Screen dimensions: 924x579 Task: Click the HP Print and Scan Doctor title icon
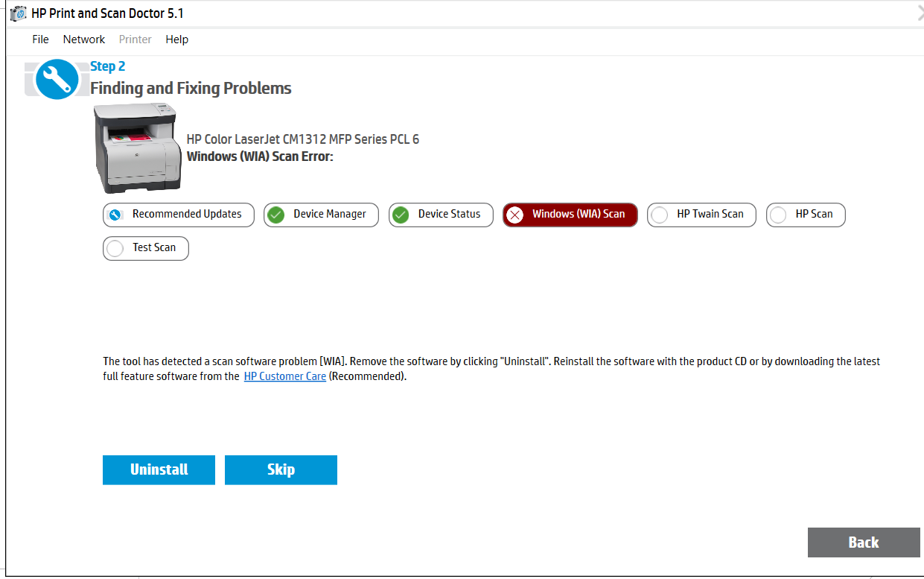[x=18, y=13]
